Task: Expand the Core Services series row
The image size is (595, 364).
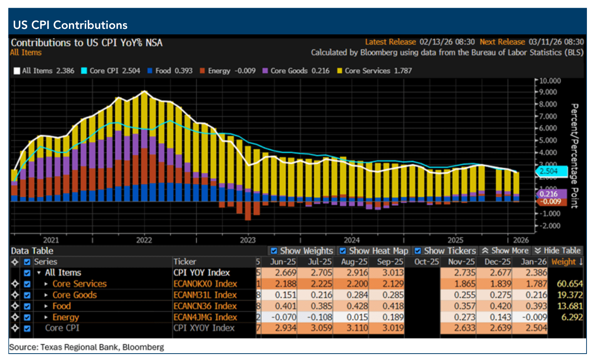Action: pos(46,284)
